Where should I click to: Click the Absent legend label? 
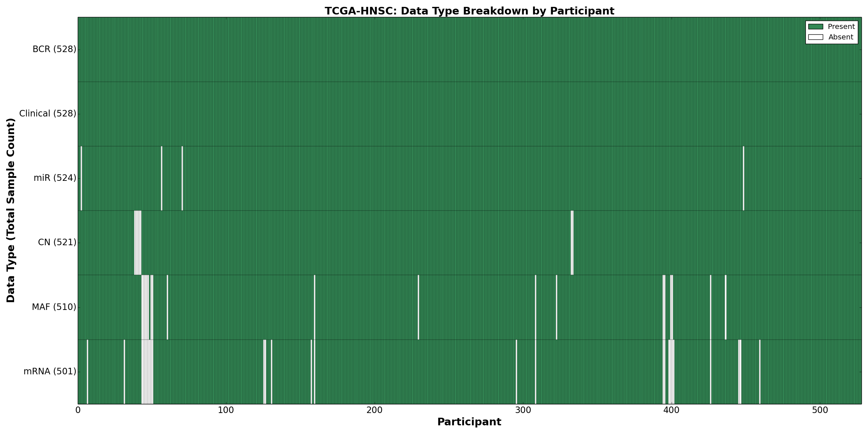coord(841,37)
